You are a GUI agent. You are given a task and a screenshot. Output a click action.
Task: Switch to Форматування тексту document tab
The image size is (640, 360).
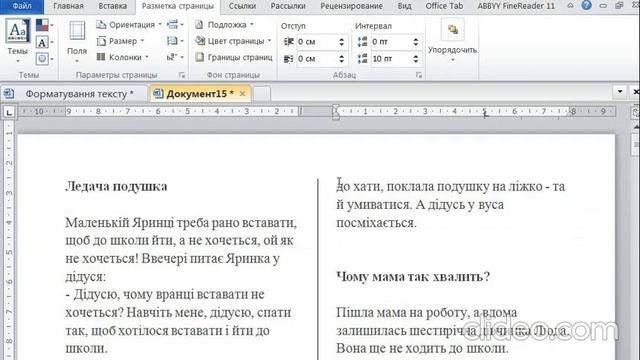[x=74, y=93]
